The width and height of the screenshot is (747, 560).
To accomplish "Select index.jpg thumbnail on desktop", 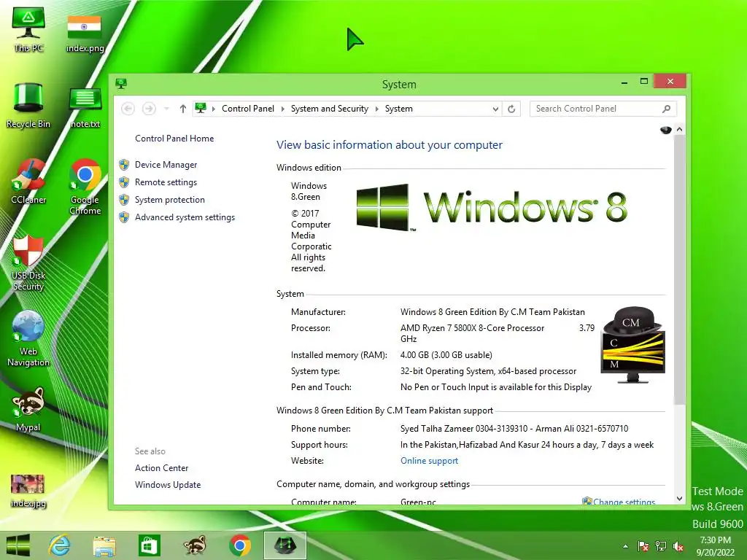I will point(28,491).
